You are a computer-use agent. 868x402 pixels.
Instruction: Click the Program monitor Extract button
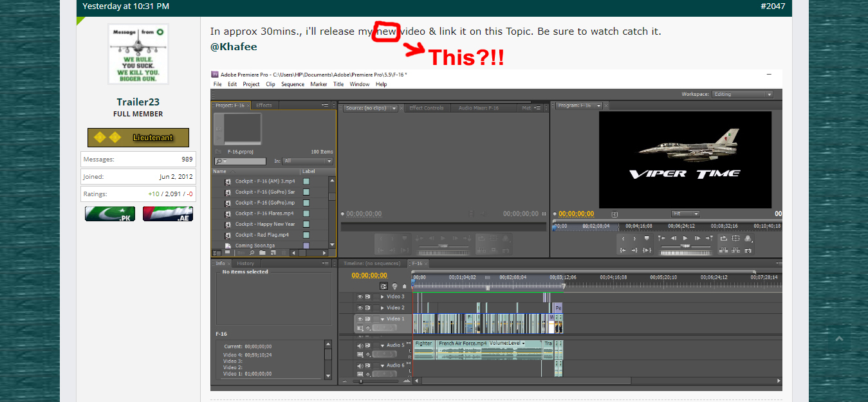[x=736, y=250]
